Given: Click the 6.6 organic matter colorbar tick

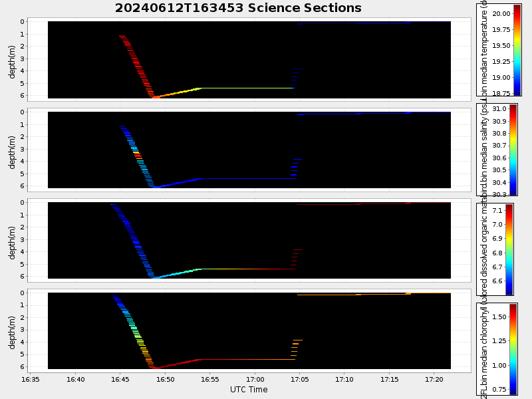Looking at the screenshot, I should 497,281.
